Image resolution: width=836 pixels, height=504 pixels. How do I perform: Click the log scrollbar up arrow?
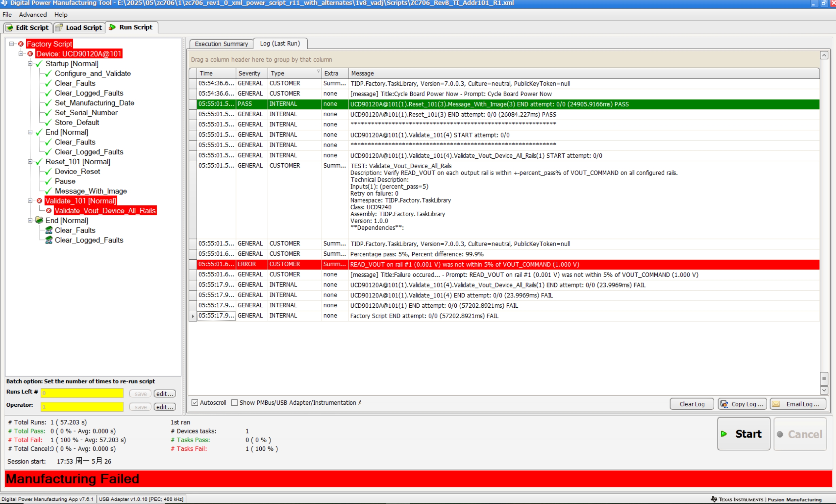pyautogui.click(x=824, y=55)
